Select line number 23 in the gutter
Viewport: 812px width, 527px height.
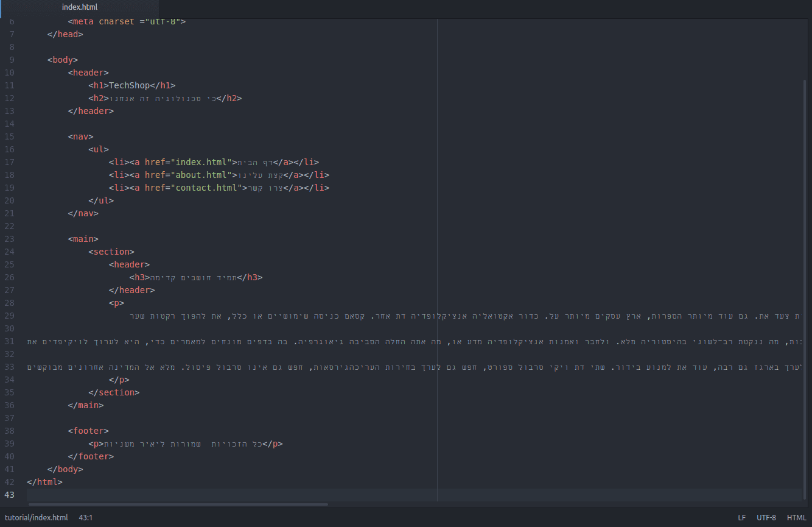click(9, 239)
